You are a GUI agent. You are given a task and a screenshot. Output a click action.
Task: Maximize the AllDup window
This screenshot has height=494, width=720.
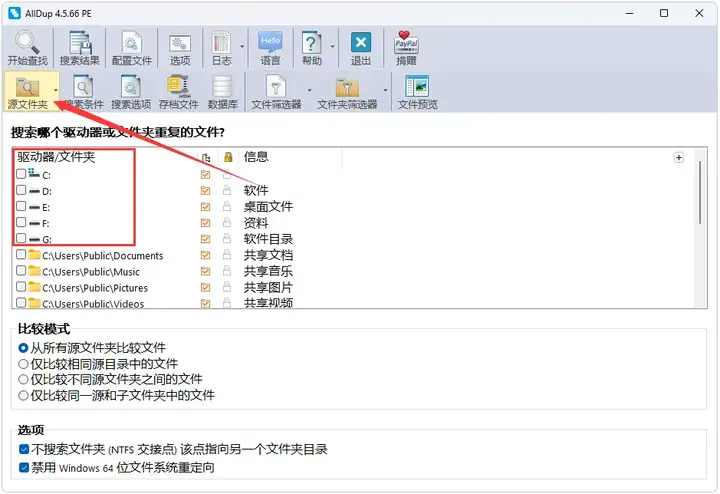(x=664, y=13)
